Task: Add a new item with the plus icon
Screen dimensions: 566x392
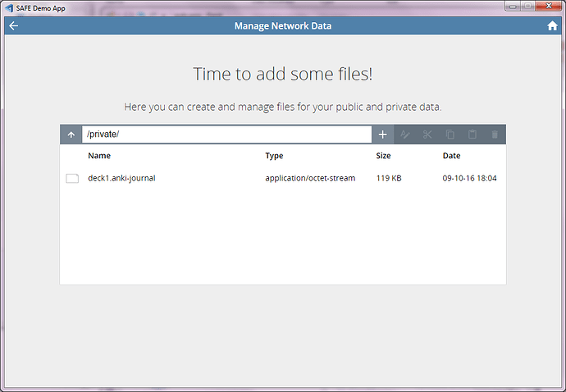Action: tap(382, 134)
